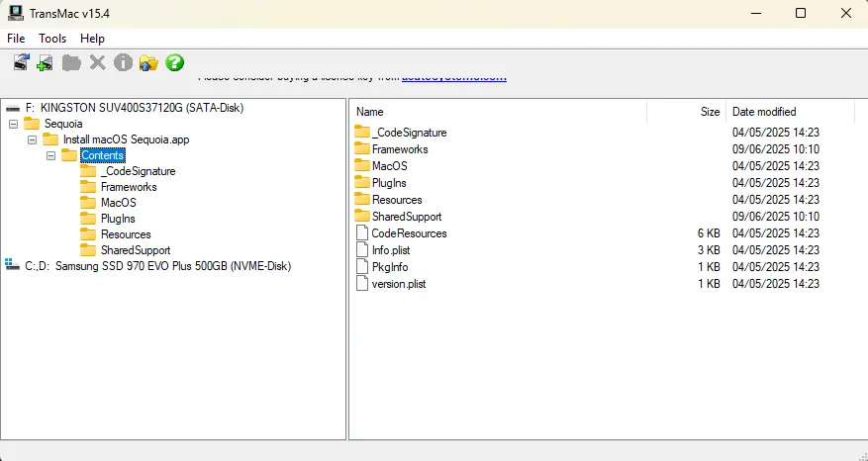Select the Samsung SSD 970 EVO Plus label
This screenshot has height=461, width=868.
coord(157,266)
